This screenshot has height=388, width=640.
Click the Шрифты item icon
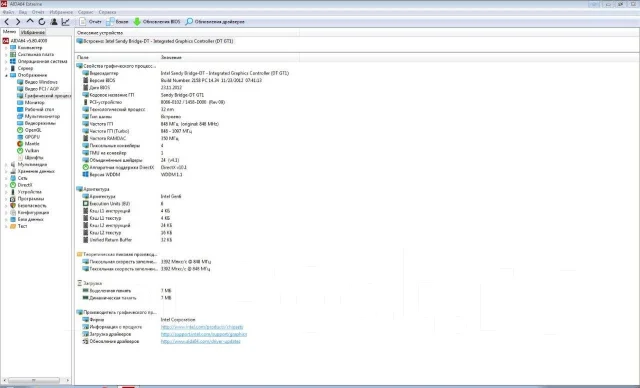[20, 157]
